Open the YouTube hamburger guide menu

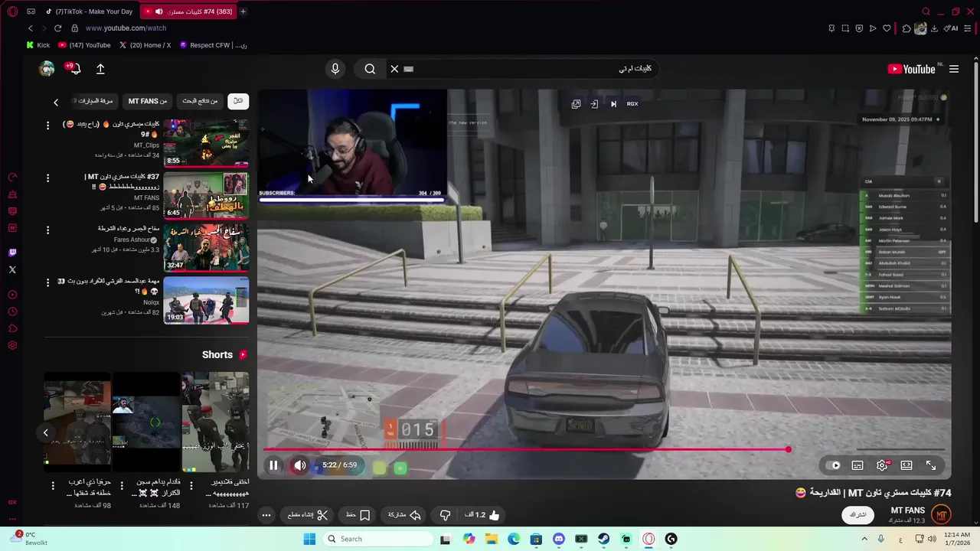pyautogui.click(x=954, y=69)
